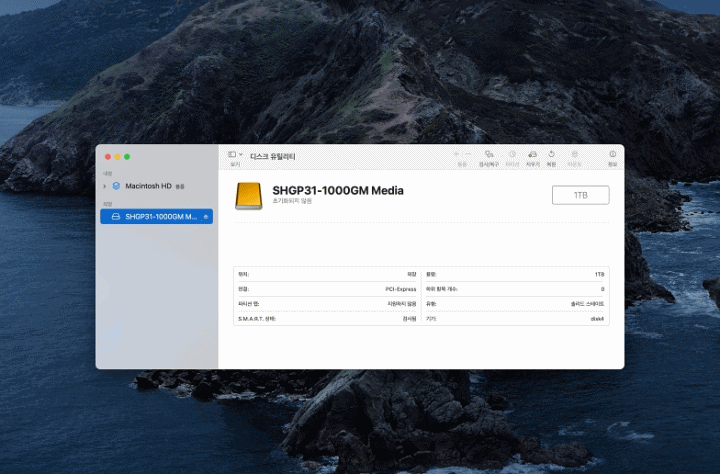720x474 pixels.
Task: Click the PCI-Express connection value
Action: pyautogui.click(x=400, y=289)
